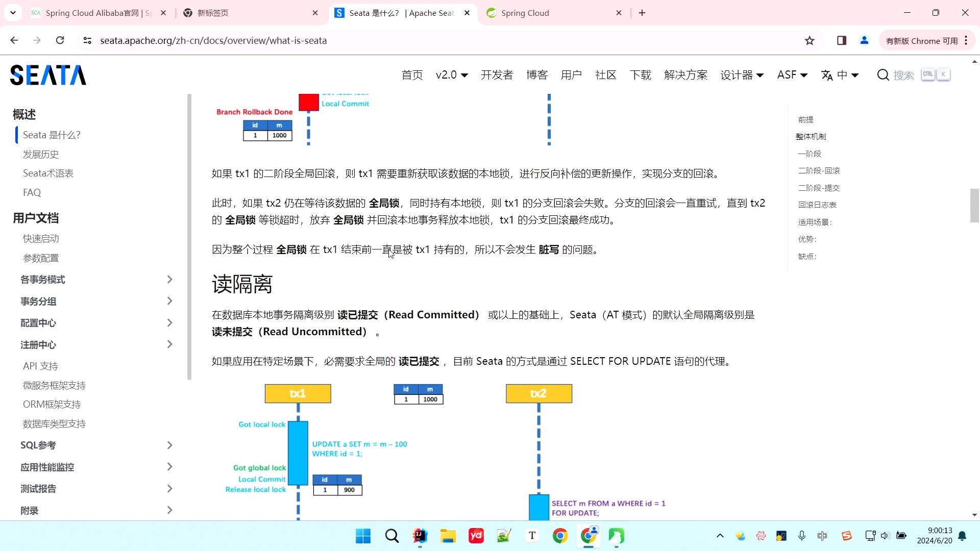Go back with the browser back arrow

(14, 40)
